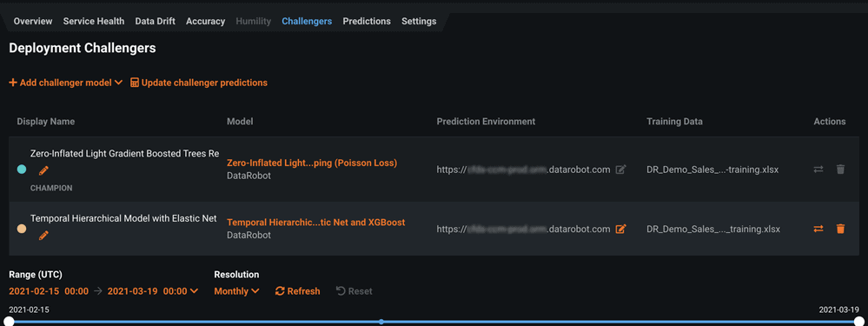Open the Data Drift tab
This screenshot has height=326, width=868.
coord(155,21)
